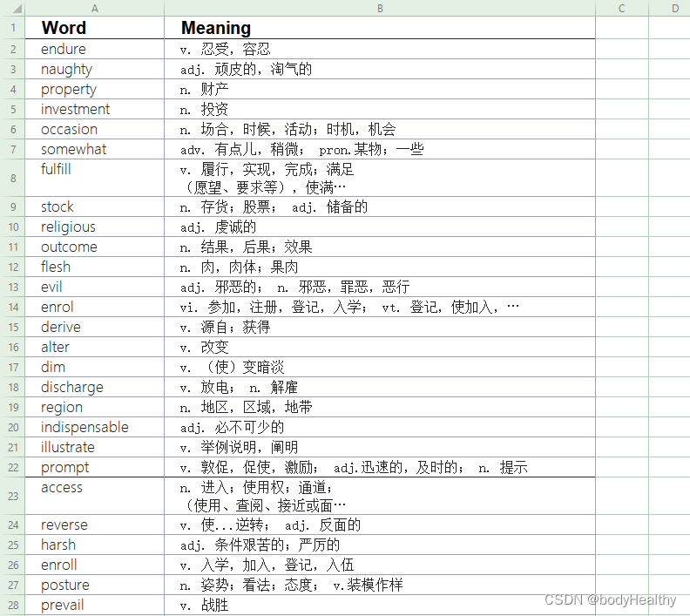Select the cell containing 'naughty'
690x616 pixels.
(x=95, y=69)
